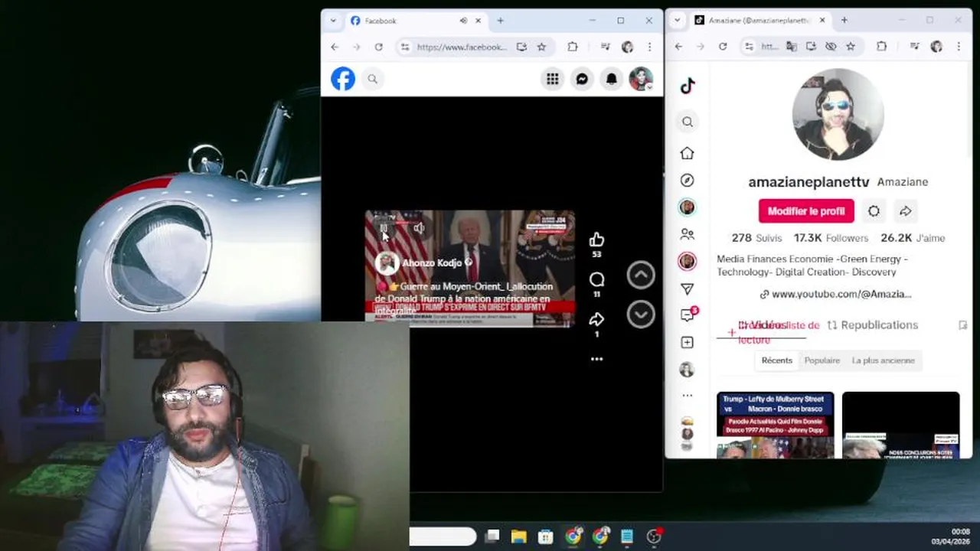Image resolution: width=980 pixels, height=551 pixels.
Task: Open Ahonzo Kodjo profile from reel
Action: click(432, 262)
